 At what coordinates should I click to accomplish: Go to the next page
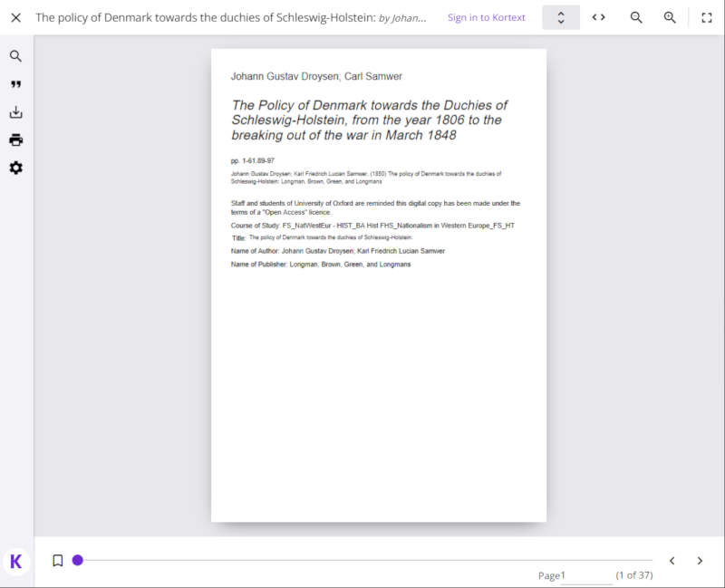point(700,561)
